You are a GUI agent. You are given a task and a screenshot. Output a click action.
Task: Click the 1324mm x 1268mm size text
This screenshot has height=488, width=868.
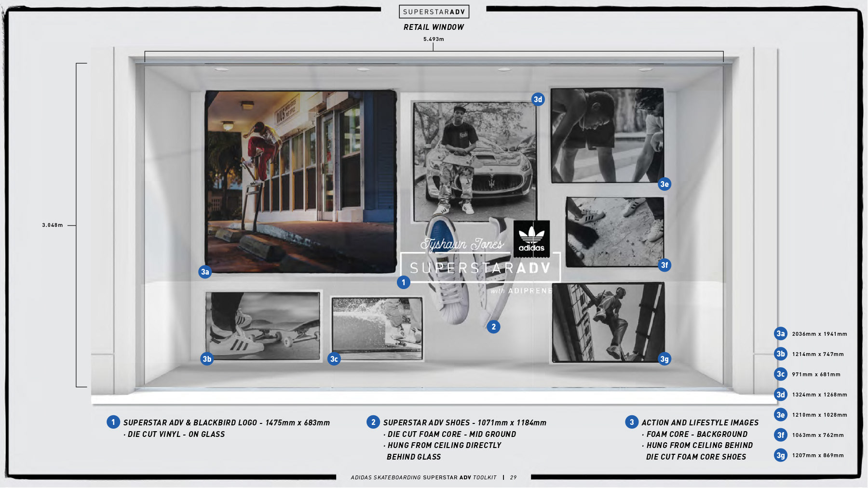(819, 395)
